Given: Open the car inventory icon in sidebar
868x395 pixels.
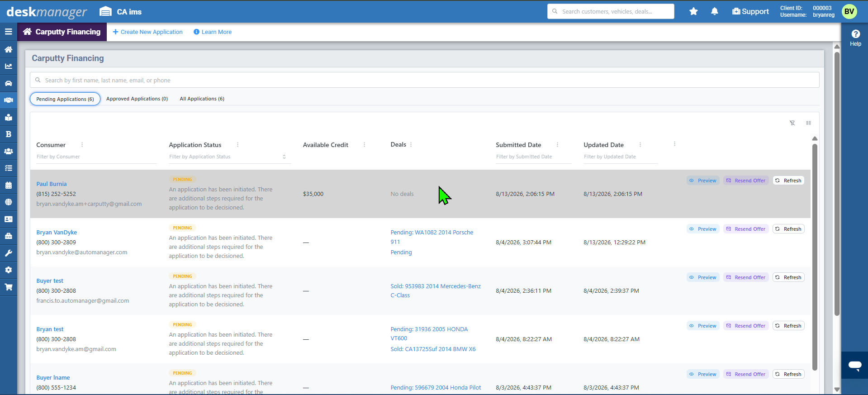Looking at the screenshot, I should pyautogui.click(x=8, y=83).
